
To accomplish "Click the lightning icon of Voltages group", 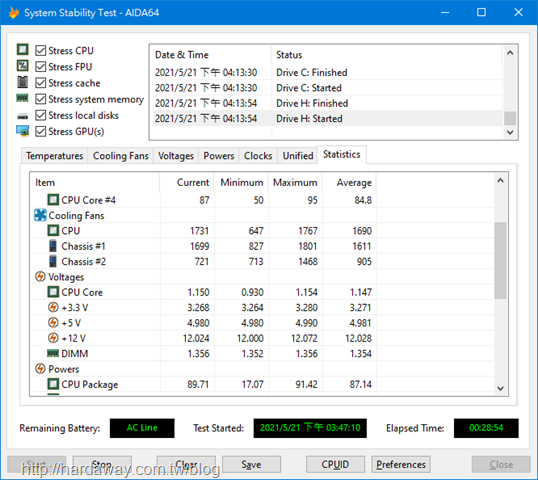I will [40, 277].
